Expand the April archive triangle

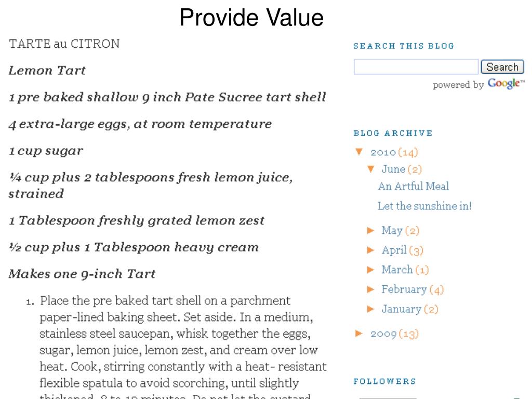pyautogui.click(x=370, y=250)
